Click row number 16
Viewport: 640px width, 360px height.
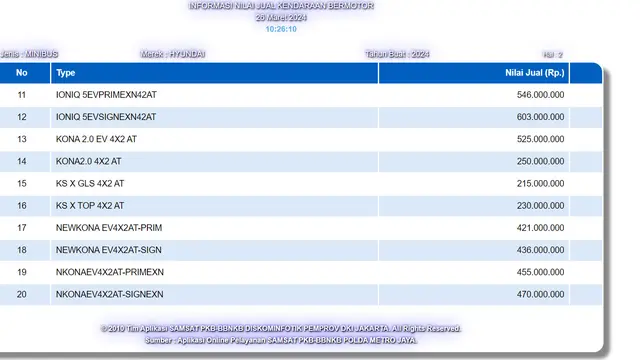(22, 206)
